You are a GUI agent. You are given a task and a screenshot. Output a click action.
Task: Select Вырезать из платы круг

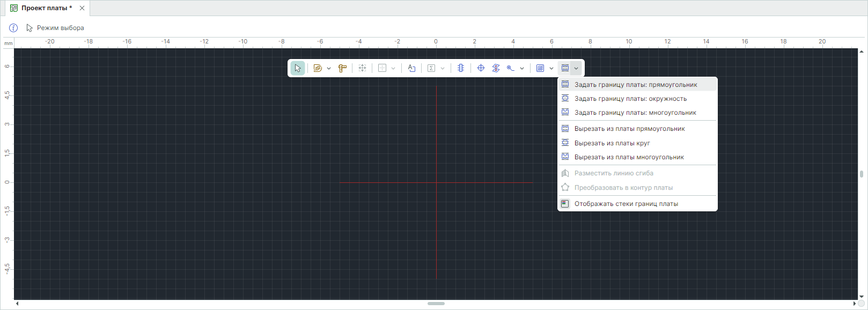pos(612,143)
